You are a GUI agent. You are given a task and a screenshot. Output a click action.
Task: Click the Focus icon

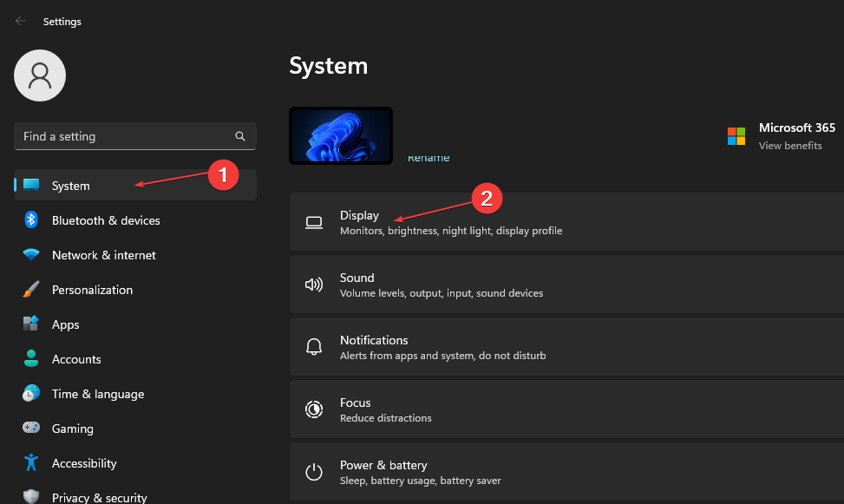pyautogui.click(x=314, y=409)
